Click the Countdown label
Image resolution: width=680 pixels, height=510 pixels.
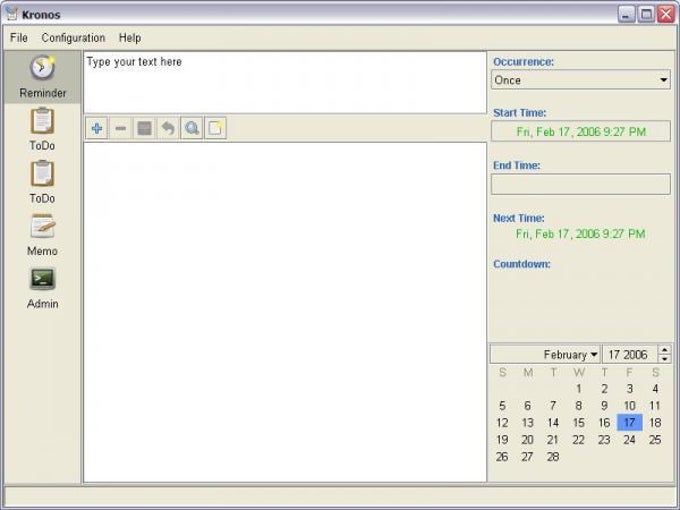tap(522, 264)
